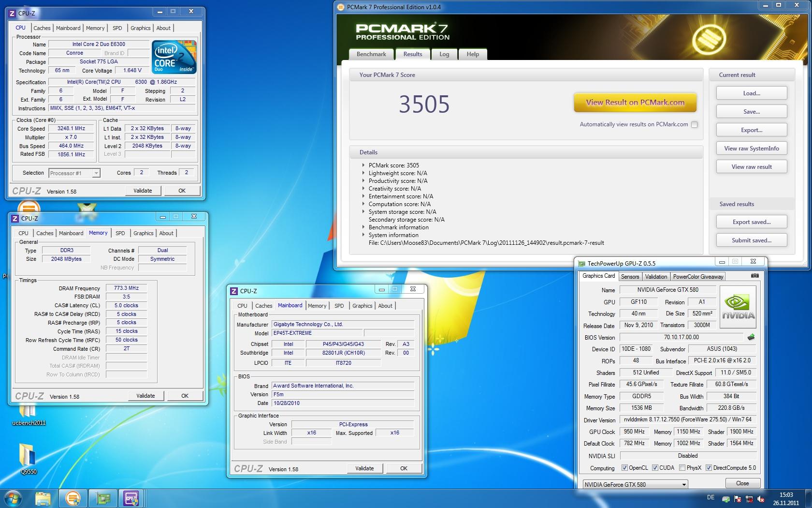Click the Close button in GPU-Z
The height and width of the screenshot is (508, 812).
coord(742,483)
